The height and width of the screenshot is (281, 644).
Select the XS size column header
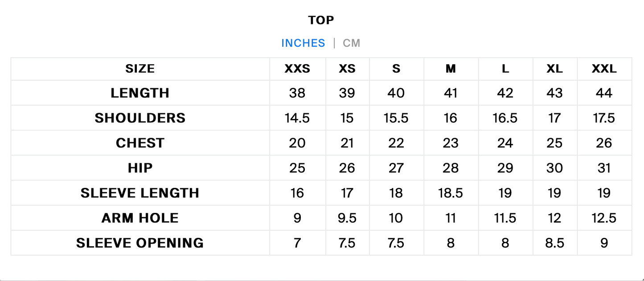[x=347, y=69]
